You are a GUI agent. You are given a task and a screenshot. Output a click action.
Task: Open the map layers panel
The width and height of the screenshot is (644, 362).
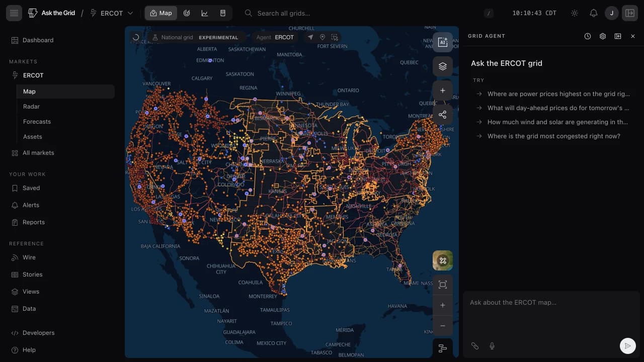pos(443,66)
